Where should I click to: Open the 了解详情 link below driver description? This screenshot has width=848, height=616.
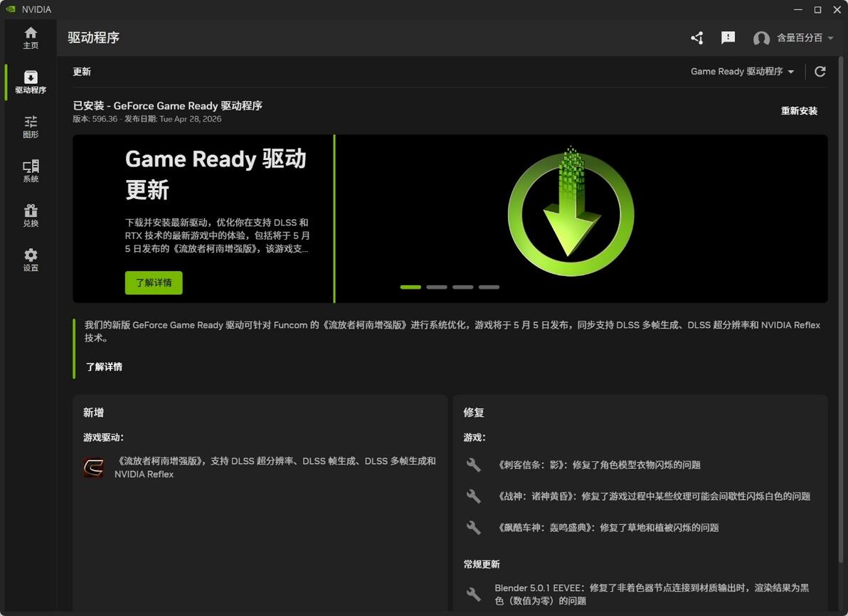point(104,366)
